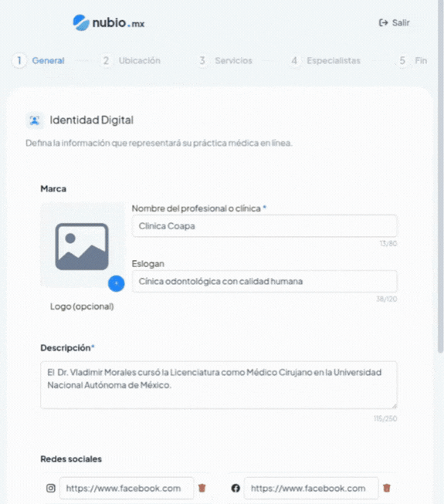Screen dimensions: 444x504
Task: Open the Especialistas step
Action: [325, 60]
